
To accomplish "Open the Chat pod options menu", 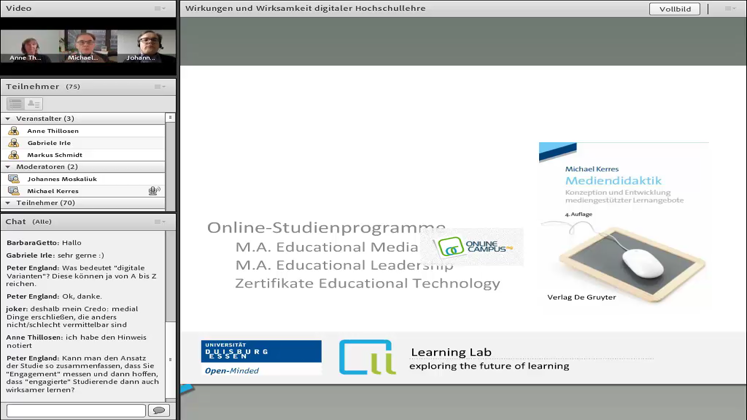I will coord(160,222).
